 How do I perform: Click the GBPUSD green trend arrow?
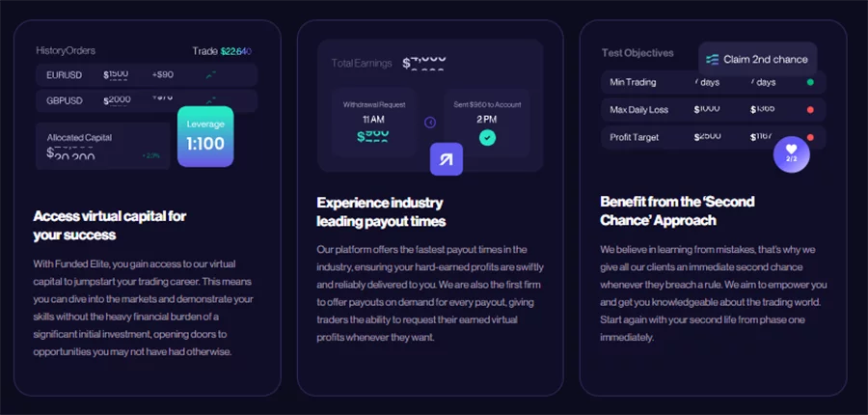coord(210,100)
